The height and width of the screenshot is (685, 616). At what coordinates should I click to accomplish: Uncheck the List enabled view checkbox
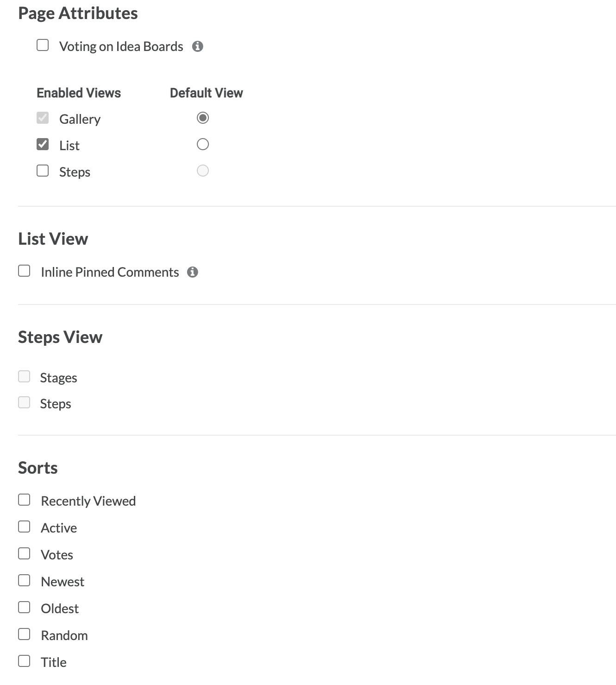click(x=43, y=144)
